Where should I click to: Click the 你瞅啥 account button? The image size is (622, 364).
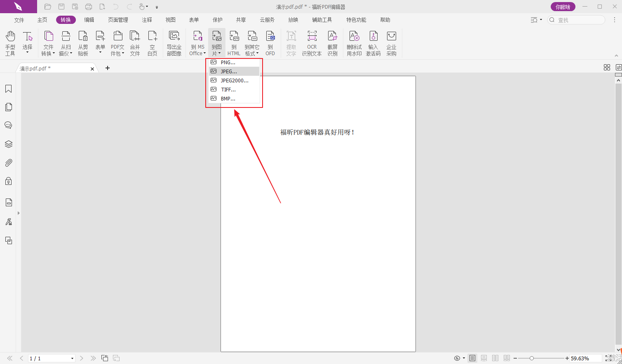click(x=563, y=7)
